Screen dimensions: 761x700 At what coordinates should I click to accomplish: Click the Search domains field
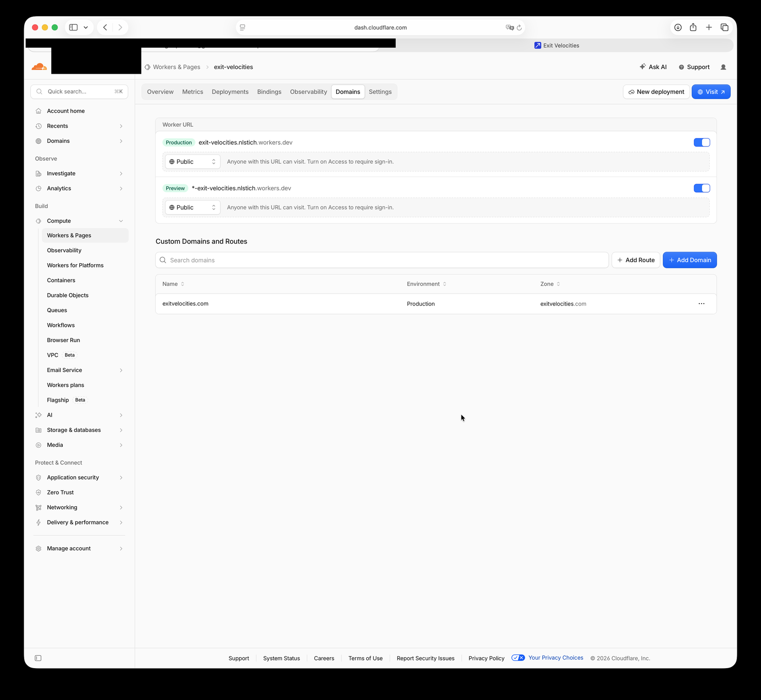click(382, 260)
